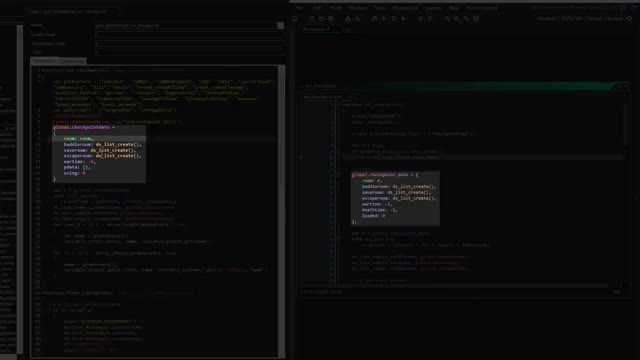Viewport: 640px width, 360px height.
Task: Click the Open Project toolbar icon
Action: [321, 19]
